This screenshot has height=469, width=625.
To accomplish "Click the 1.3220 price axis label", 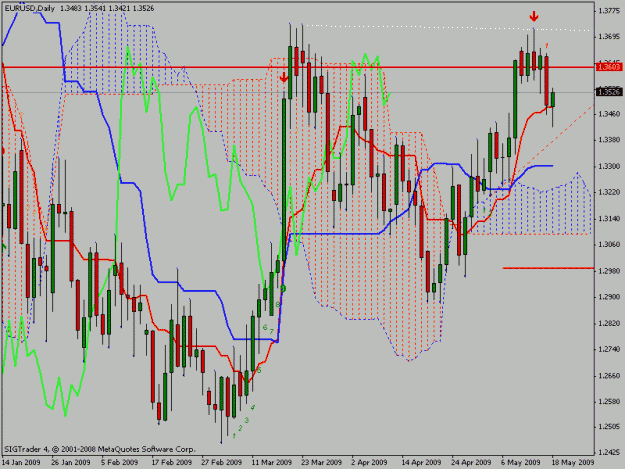I will coord(609,192).
